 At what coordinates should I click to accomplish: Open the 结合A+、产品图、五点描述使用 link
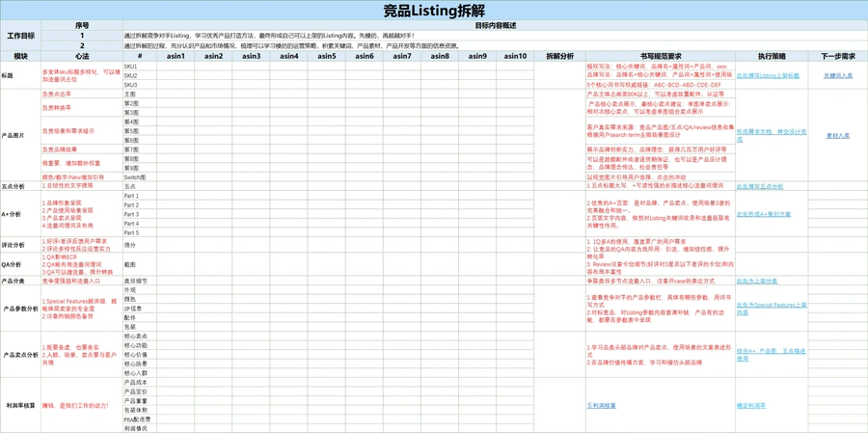[x=772, y=354]
